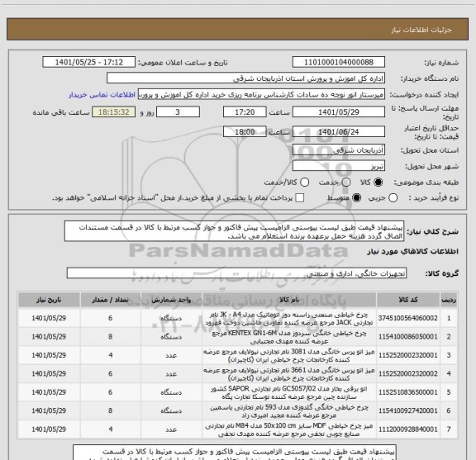Click the remaining days field showing 3
The height and width of the screenshot is (460, 476).
coord(178,112)
